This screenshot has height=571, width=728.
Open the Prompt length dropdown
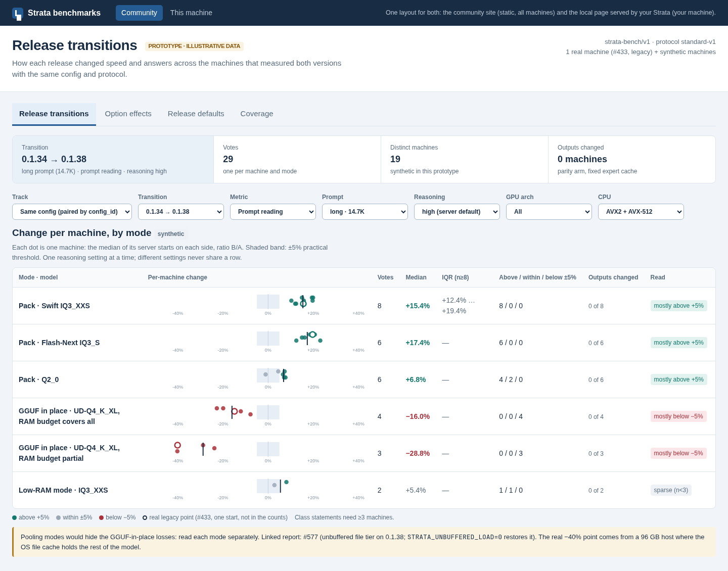365,212
